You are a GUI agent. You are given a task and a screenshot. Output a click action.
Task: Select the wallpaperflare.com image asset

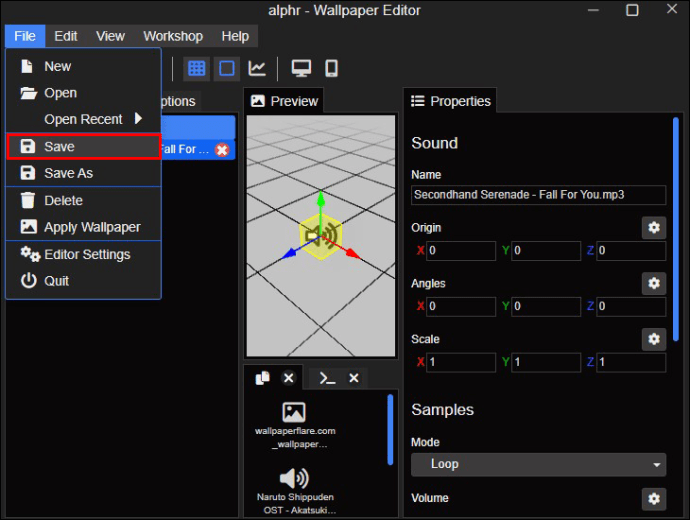click(294, 425)
